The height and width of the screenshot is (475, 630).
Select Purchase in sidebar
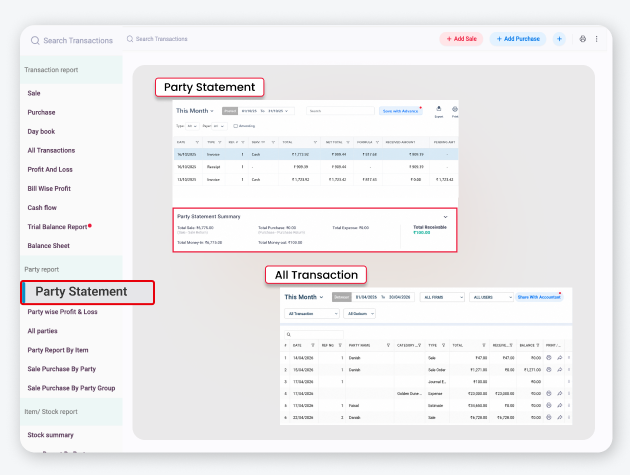coord(41,113)
